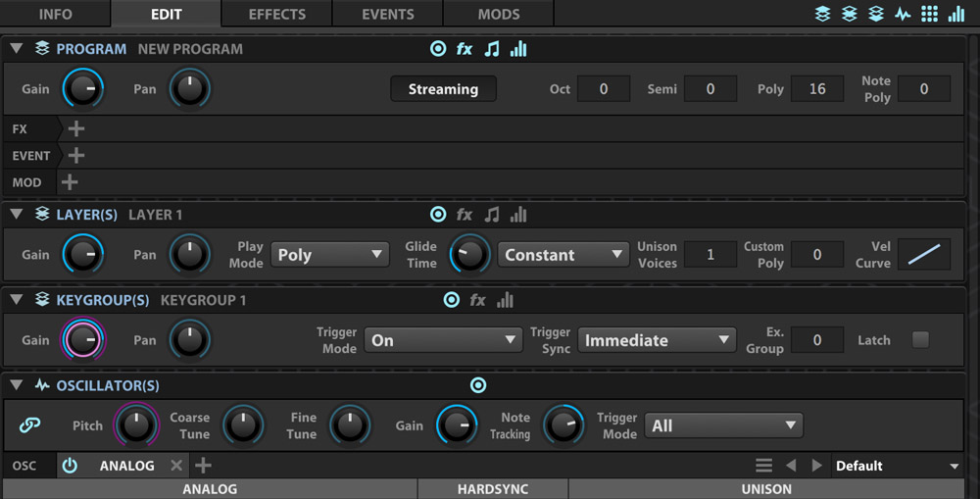This screenshot has height=499, width=980.
Task: Enable the Latch checkbox
Action: 920,339
